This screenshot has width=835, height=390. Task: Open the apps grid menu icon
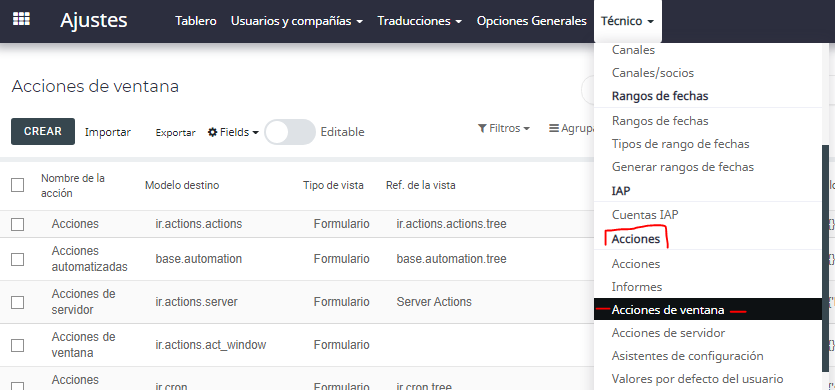coord(21,19)
